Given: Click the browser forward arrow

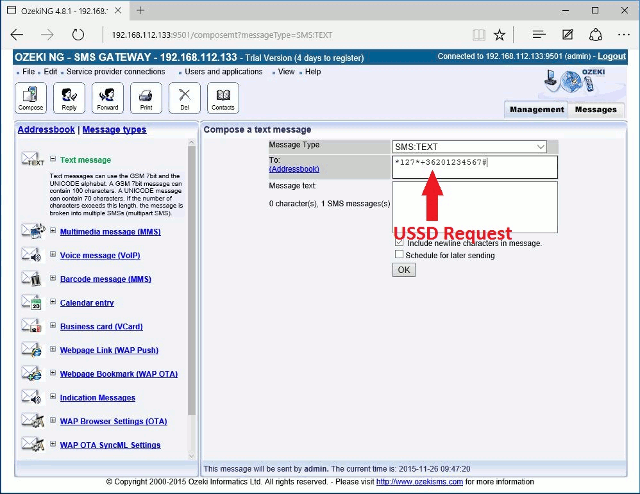Looking at the screenshot, I should coord(47,35).
